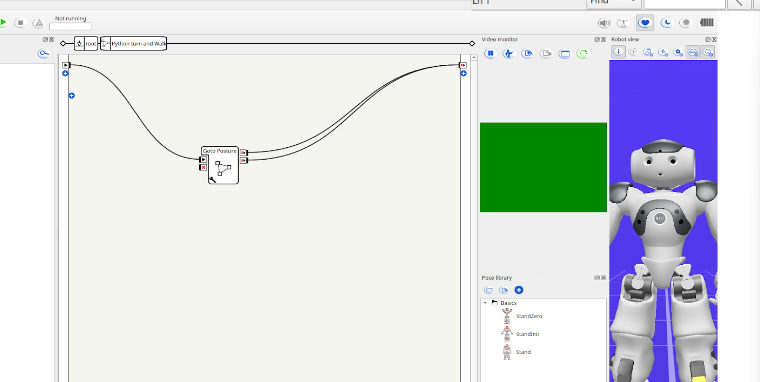
Task: Add a new pose with the blue plus
Action: (x=519, y=290)
